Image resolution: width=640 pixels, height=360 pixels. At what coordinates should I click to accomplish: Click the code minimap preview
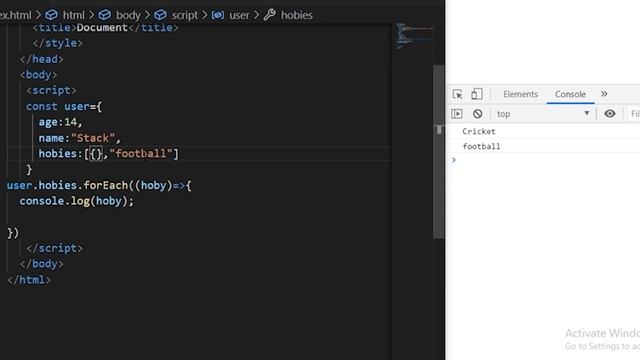[x=413, y=36]
